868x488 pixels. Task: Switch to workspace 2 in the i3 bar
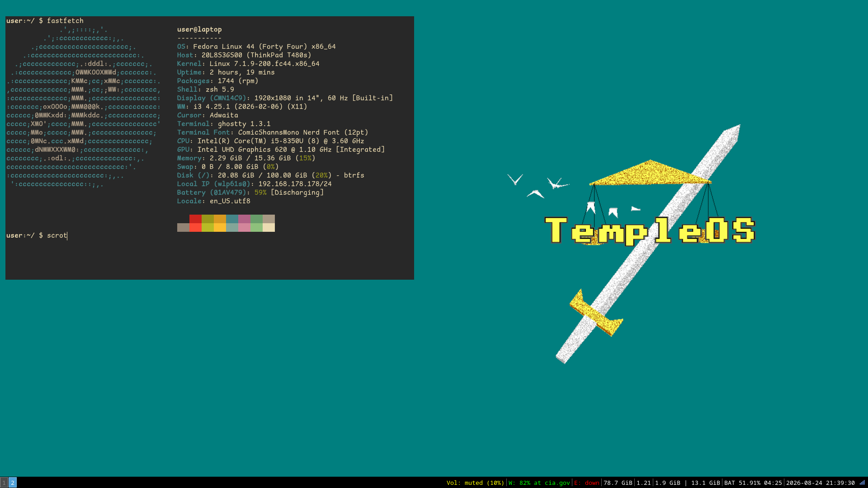(x=13, y=483)
